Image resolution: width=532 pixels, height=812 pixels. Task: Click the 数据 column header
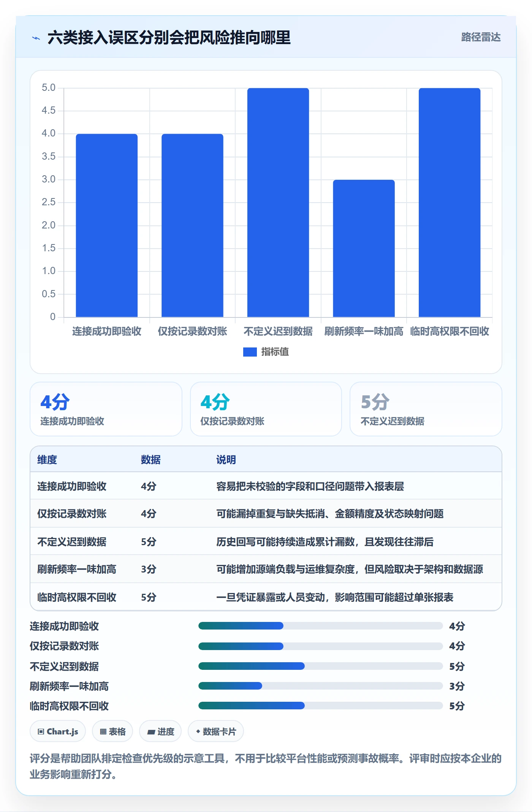(151, 460)
